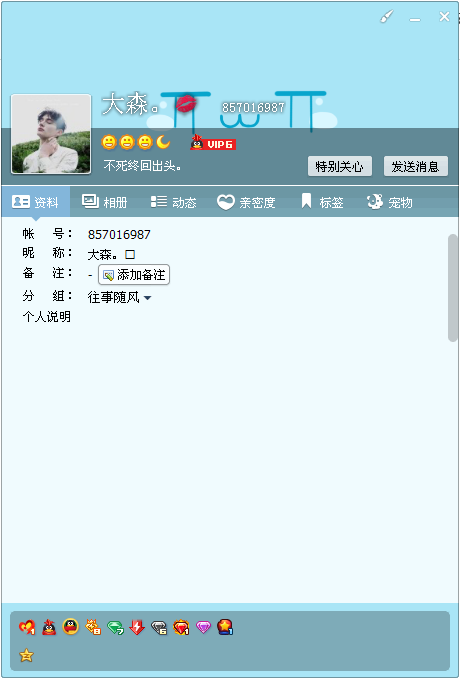Click the red VIP6 penguin badge
Image resolution: width=460 pixels, height=679 pixels.
coord(213,143)
